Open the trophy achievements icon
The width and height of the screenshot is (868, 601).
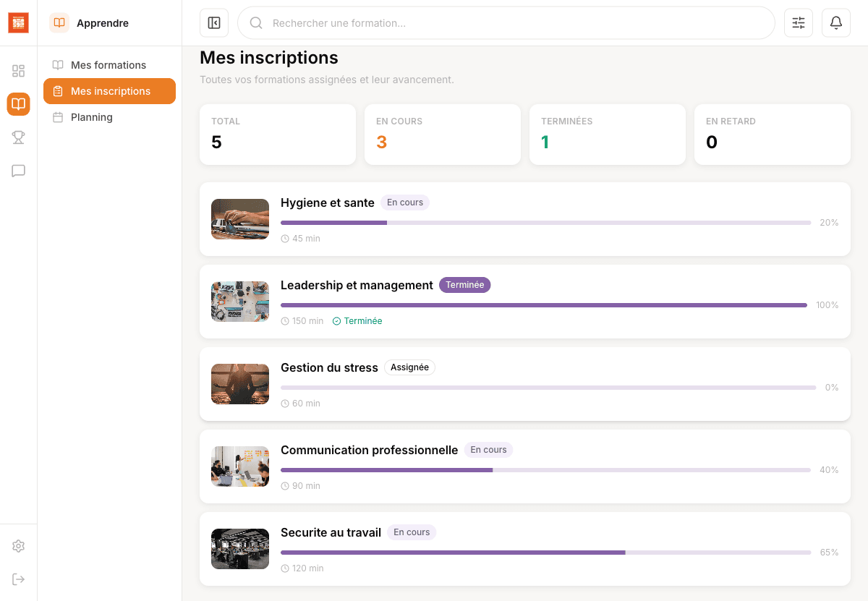click(18, 137)
